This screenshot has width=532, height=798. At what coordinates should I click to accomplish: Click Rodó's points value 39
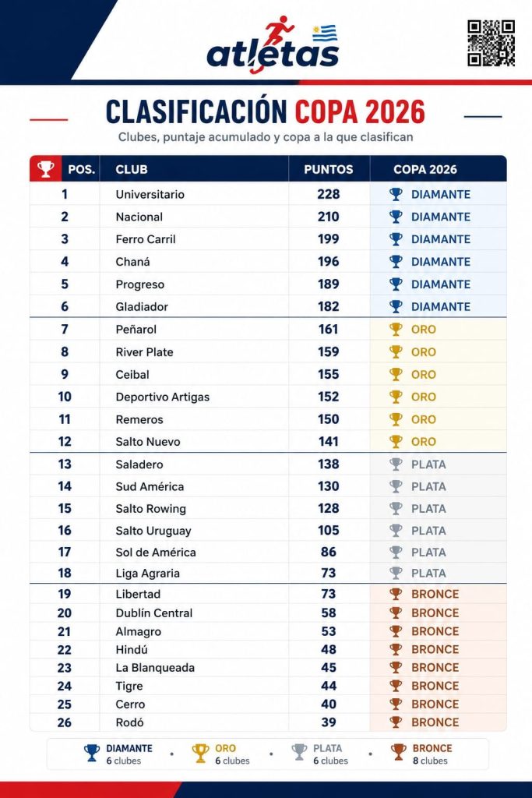pyautogui.click(x=329, y=722)
